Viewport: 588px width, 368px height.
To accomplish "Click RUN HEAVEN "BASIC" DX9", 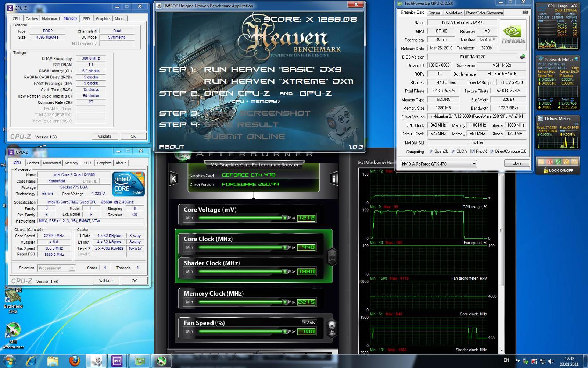I will click(x=273, y=70).
